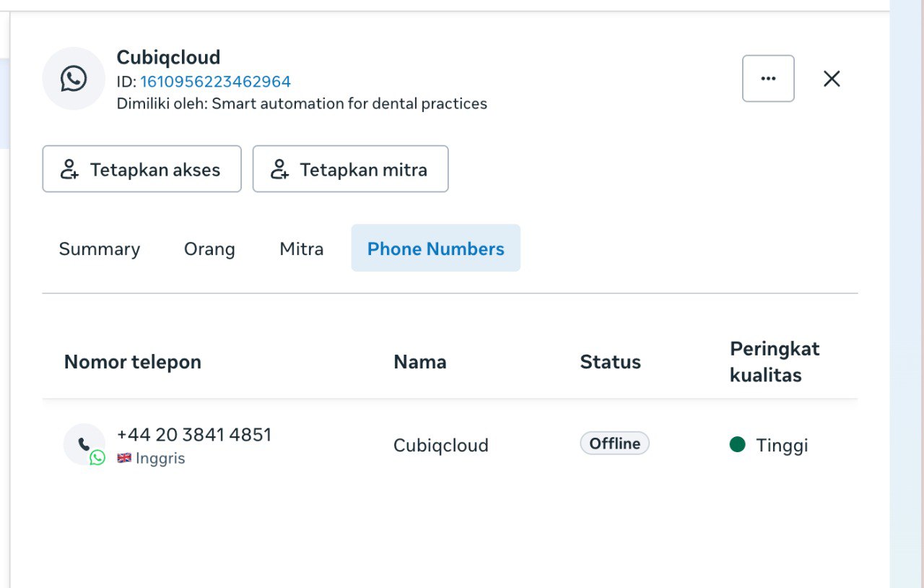
Task: Go to the Mitra tab
Action: coord(301,249)
